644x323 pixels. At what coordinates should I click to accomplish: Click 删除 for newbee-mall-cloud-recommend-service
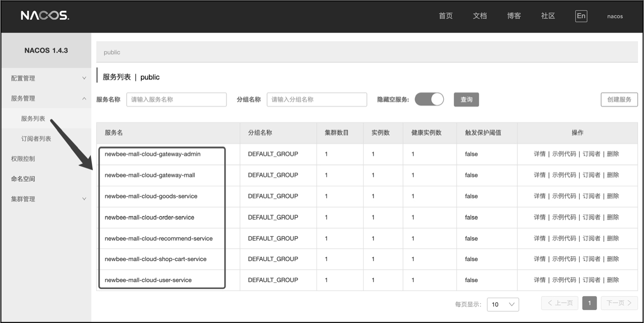point(613,238)
